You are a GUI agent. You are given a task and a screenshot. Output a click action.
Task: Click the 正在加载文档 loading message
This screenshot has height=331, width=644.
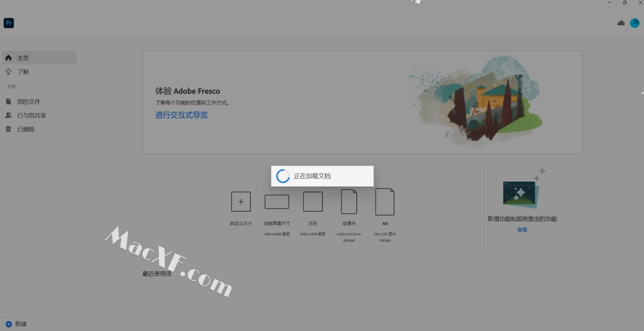[x=312, y=176]
